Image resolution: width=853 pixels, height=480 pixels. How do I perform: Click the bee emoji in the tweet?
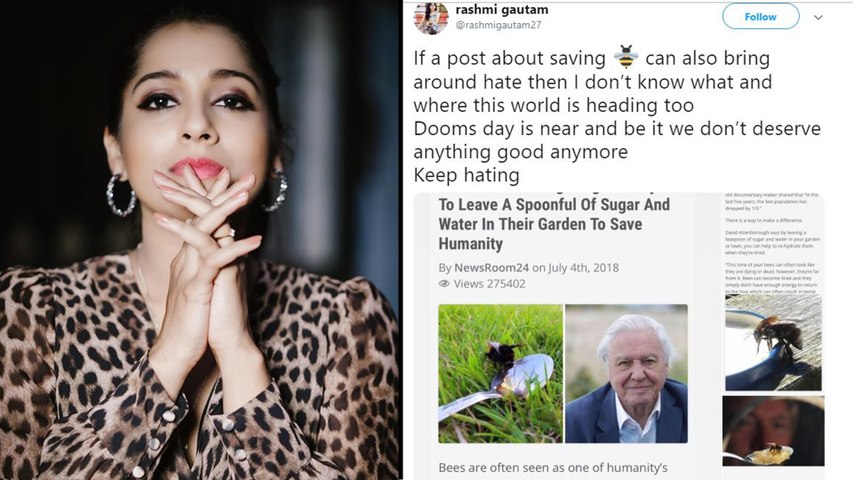click(626, 57)
